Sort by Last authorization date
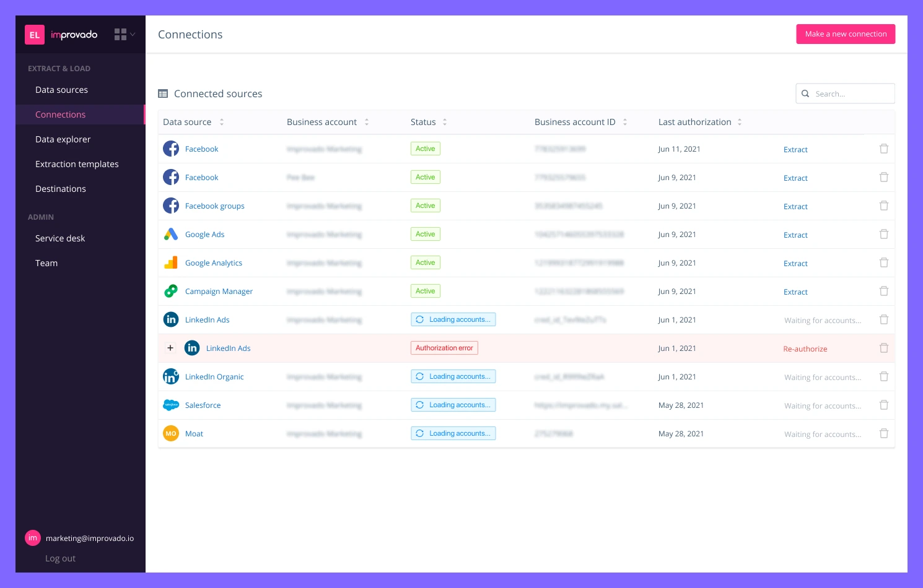Screen dimensions: 923x588 point(739,122)
